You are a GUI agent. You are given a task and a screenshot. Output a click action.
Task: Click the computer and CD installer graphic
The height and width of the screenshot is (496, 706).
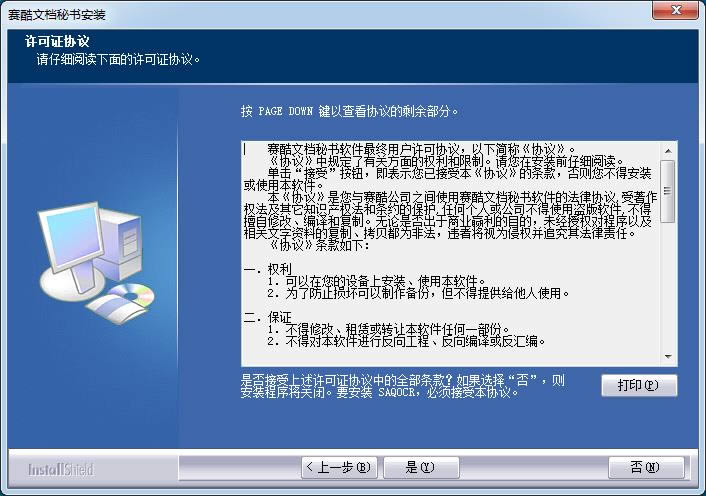click(95, 262)
